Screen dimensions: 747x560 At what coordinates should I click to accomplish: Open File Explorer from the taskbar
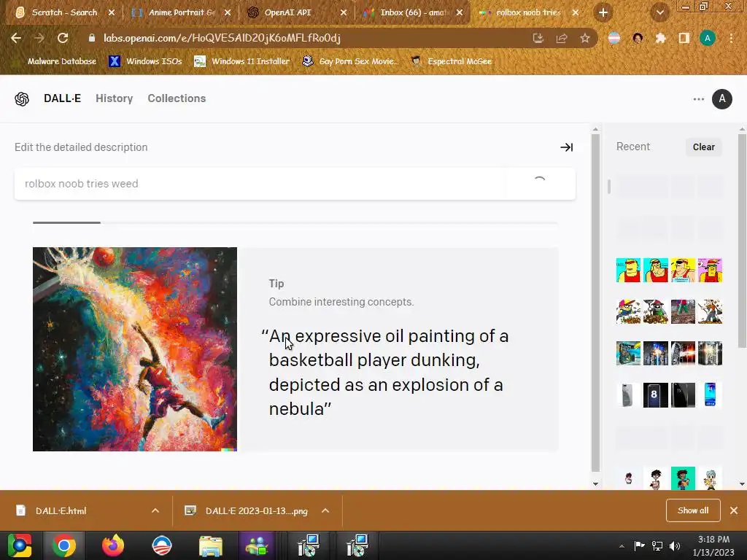(x=211, y=545)
